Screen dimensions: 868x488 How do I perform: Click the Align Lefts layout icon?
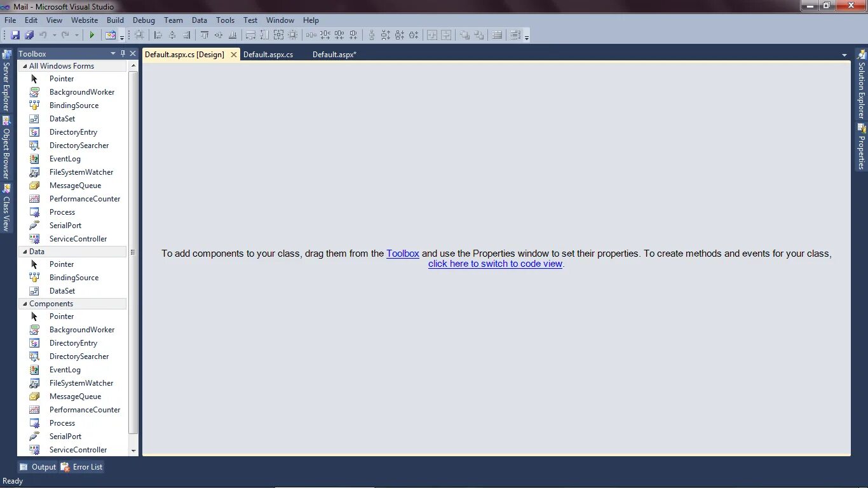pyautogui.click(x=158, y=35)
